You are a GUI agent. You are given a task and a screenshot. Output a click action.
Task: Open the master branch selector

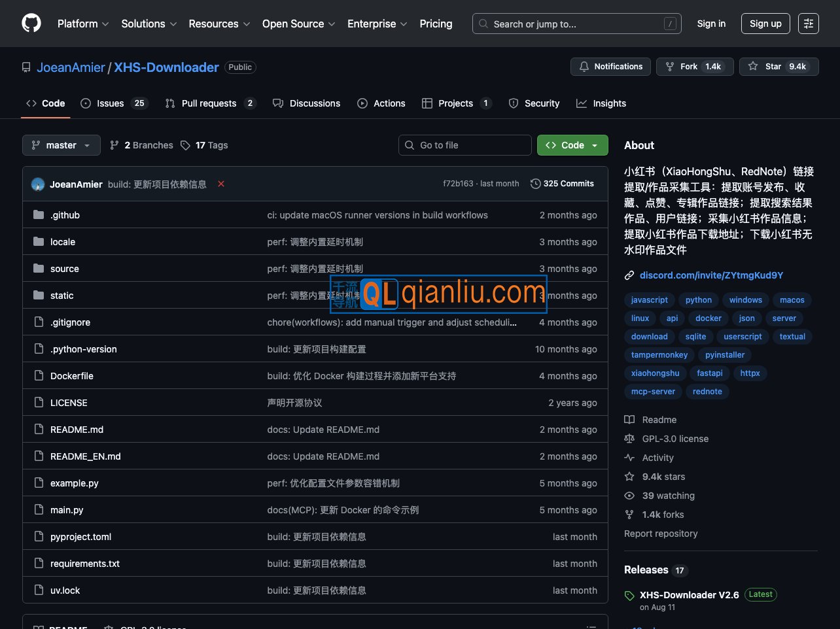click(61, 144)
